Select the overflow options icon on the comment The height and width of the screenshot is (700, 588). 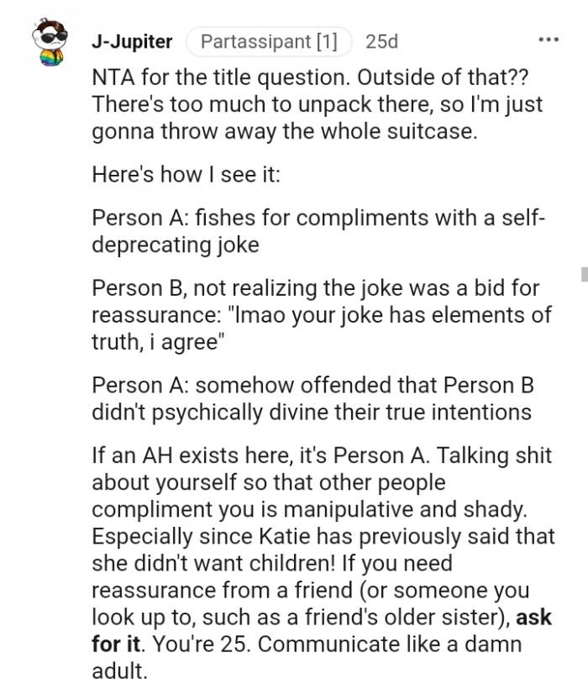[550, 38]
